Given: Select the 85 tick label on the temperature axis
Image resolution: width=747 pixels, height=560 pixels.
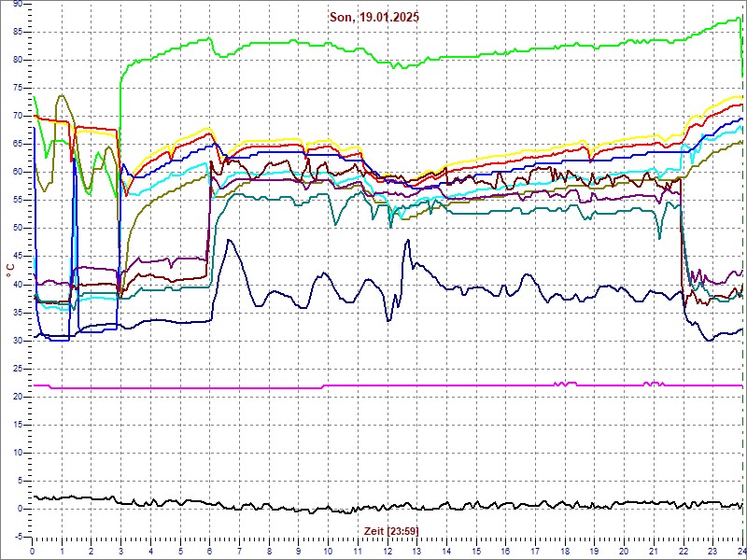Looking at the screenshot, I should [17, 33].
